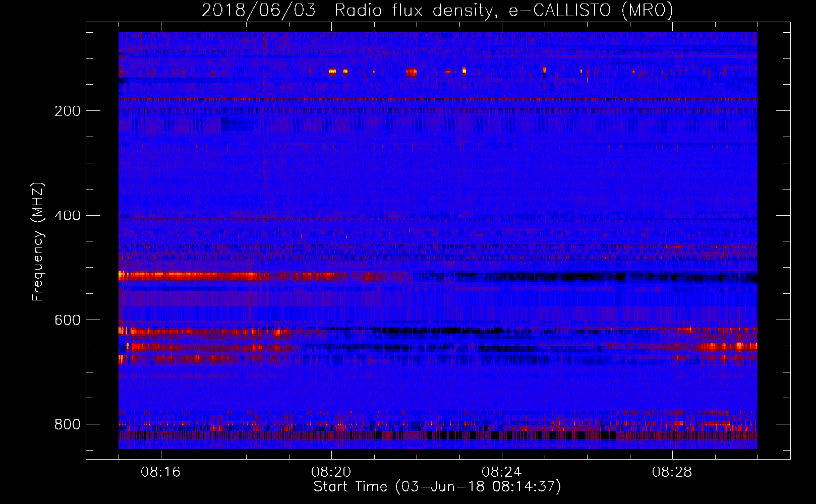Image resolution: width=816 pixels, height=504 pixels.
Task: Select the 'Frequency (MHZ)' y-axis label
Action: point(38,242)
